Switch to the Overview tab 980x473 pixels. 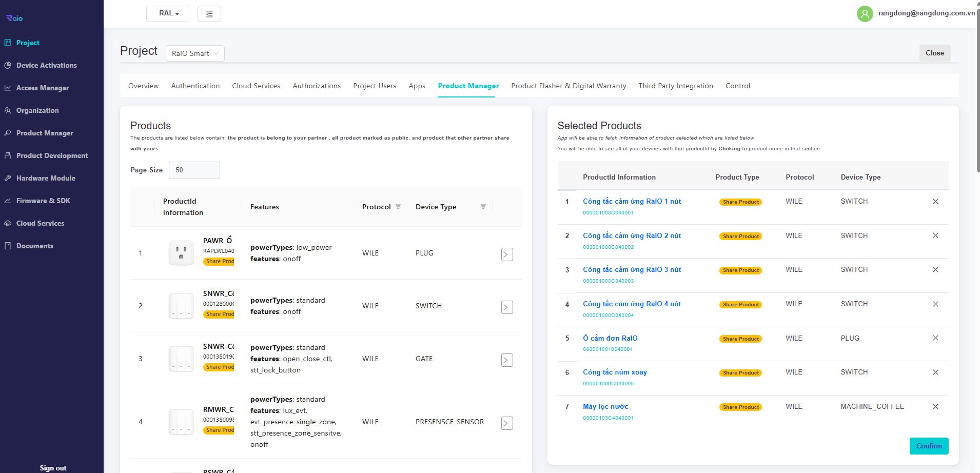[x=143, y=86]
